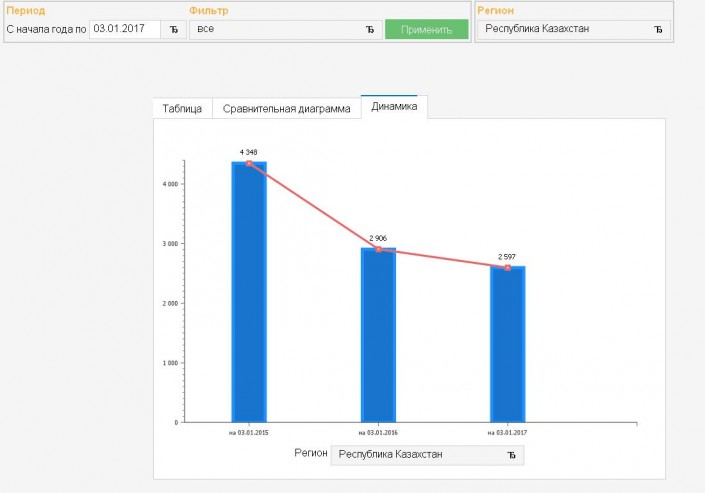Viewport: 705px width, 493px height.
Task: Click the Период section heading
Action: pos(26,10)
